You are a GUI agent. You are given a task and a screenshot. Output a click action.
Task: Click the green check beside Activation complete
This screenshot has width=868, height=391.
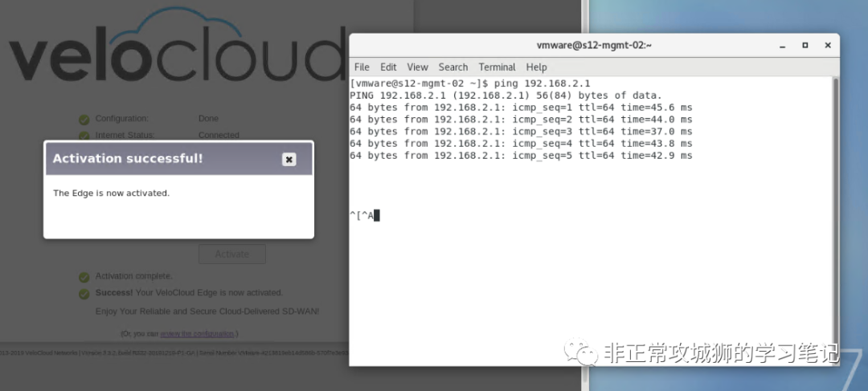84,277
